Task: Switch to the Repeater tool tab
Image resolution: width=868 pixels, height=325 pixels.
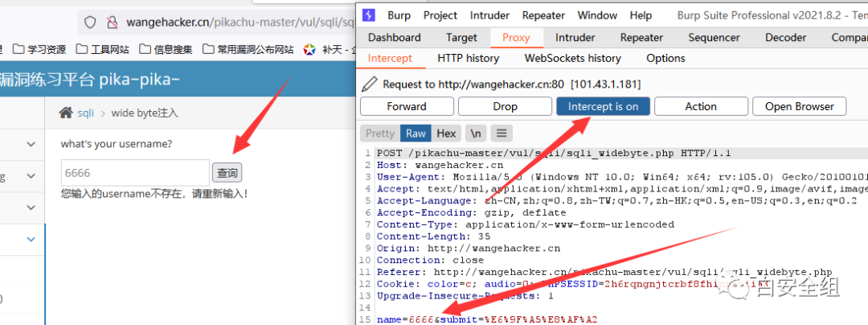Action: pos(641,38)
